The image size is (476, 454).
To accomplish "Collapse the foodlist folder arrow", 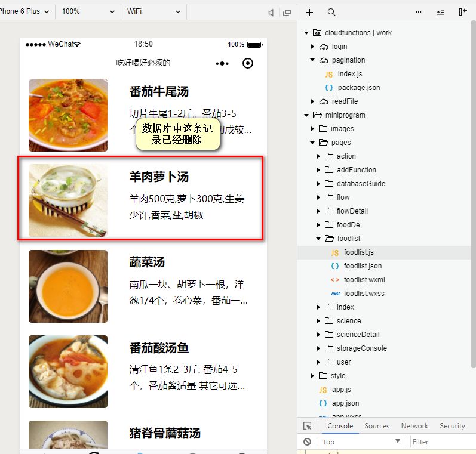I will pos(318,239).
